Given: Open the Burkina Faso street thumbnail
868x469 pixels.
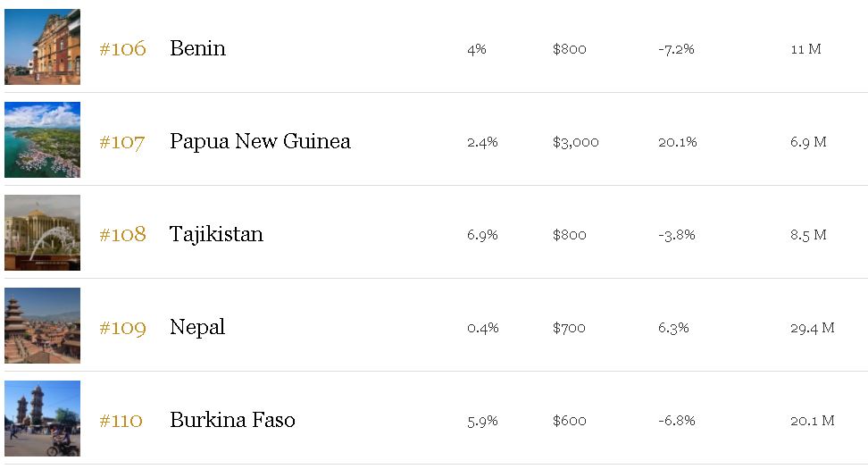Looking at the screenshot, I should 42,419.
